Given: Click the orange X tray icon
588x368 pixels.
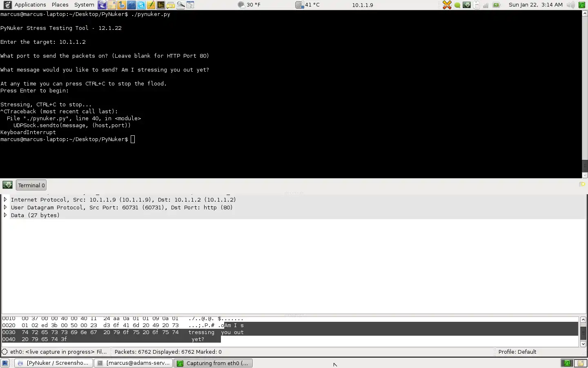Looking at the screenshot, I should [x=447, y=5].
